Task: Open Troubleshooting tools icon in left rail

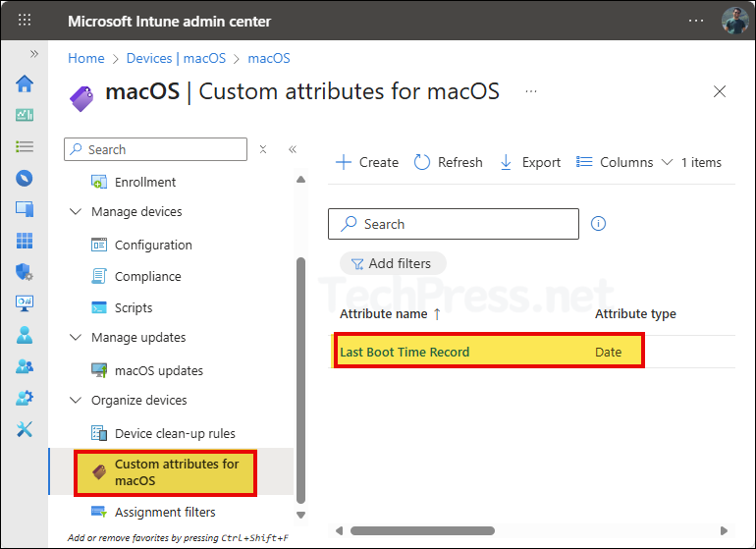Action: click(25, 429)
